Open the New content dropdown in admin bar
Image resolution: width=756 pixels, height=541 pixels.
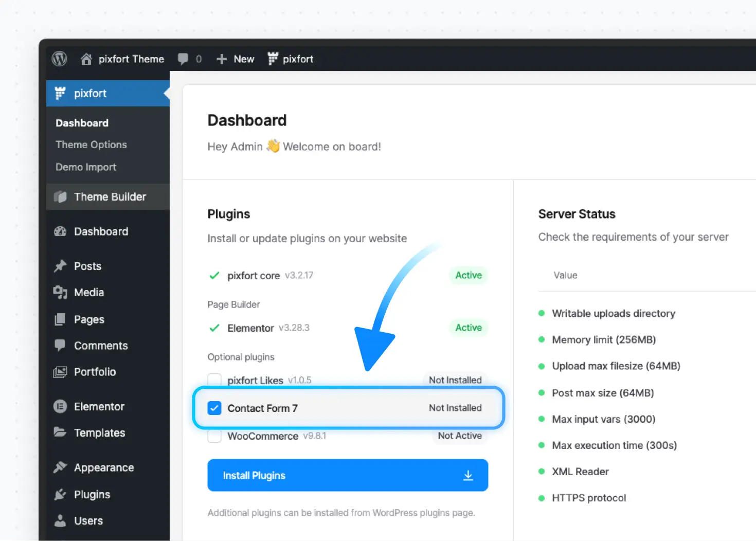[243, 59]
